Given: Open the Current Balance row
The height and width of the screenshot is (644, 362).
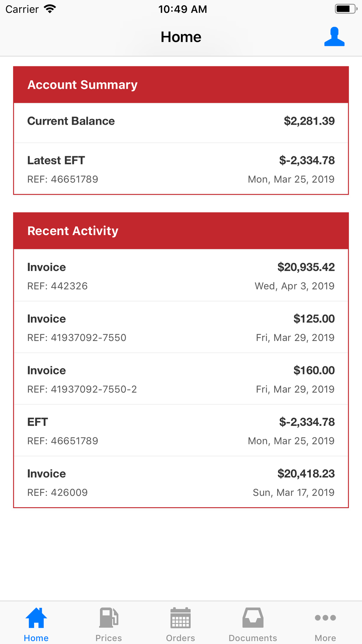Looking at the screenshot, I should [181, 121].
